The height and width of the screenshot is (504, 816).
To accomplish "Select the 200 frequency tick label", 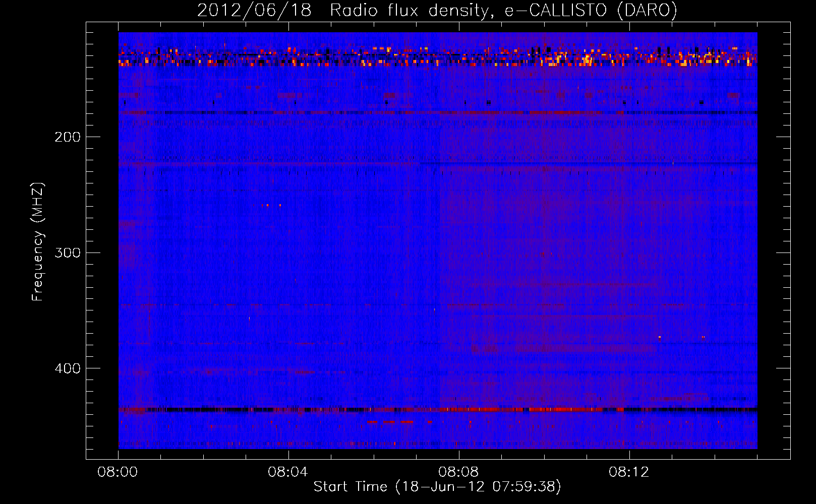I will click(x=68, y=137).
